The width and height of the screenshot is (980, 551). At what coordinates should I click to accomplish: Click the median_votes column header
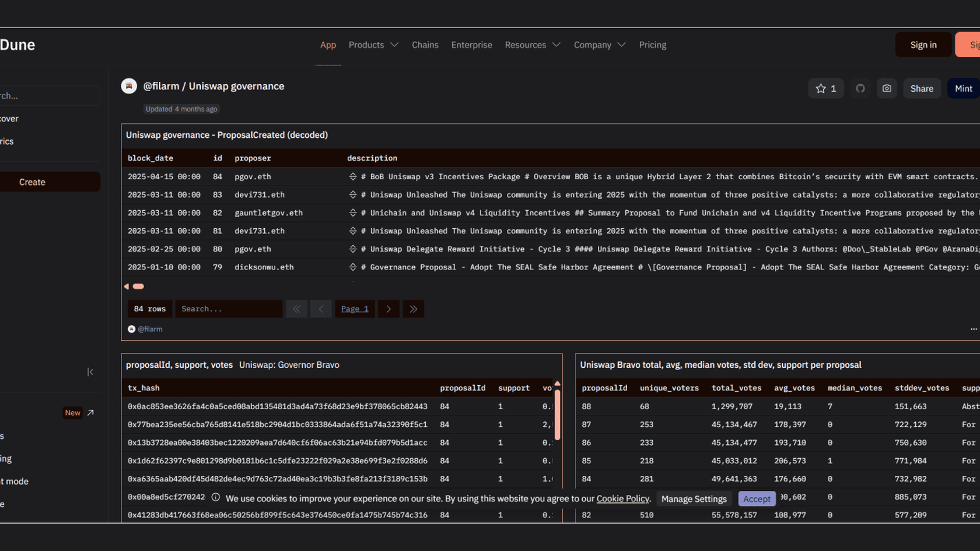point(855,388)
